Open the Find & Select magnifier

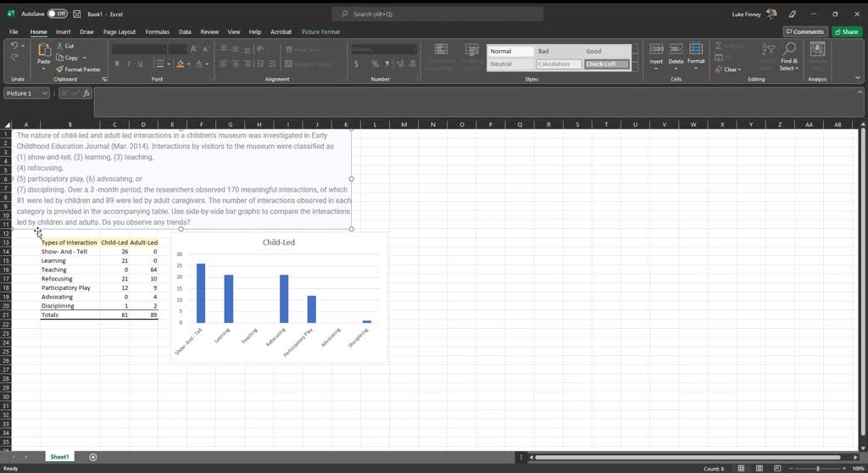(x=789, y=49)
